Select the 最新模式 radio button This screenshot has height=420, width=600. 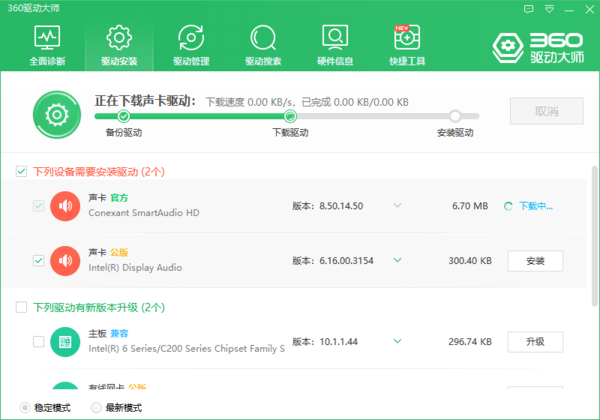click(96, 408)
